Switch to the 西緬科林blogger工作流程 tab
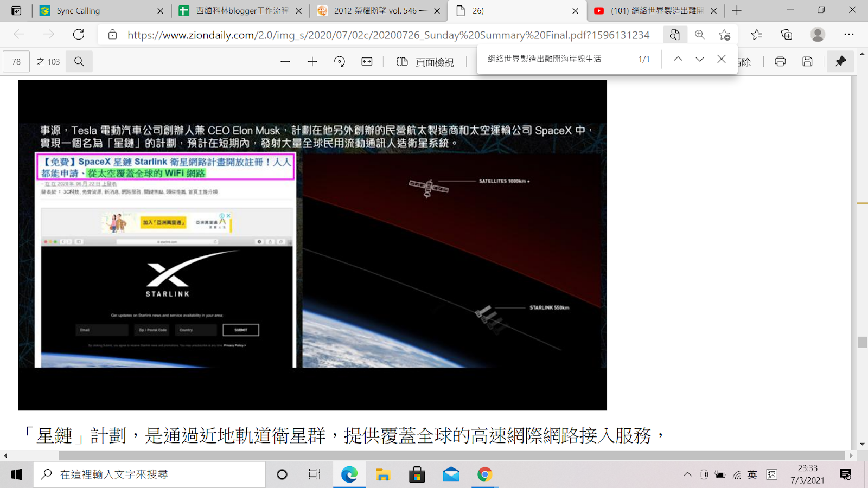This screenshot has width=868, height=488. point(240,10)
